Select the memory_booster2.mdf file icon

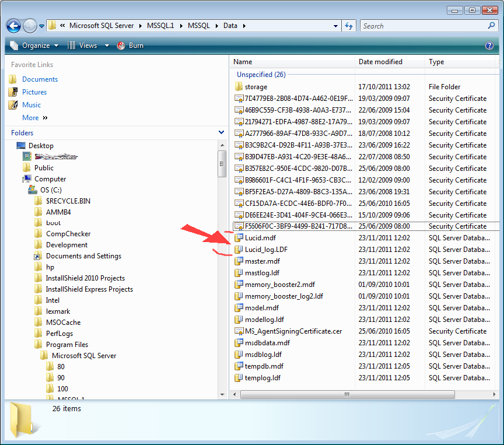click(239, 285)
